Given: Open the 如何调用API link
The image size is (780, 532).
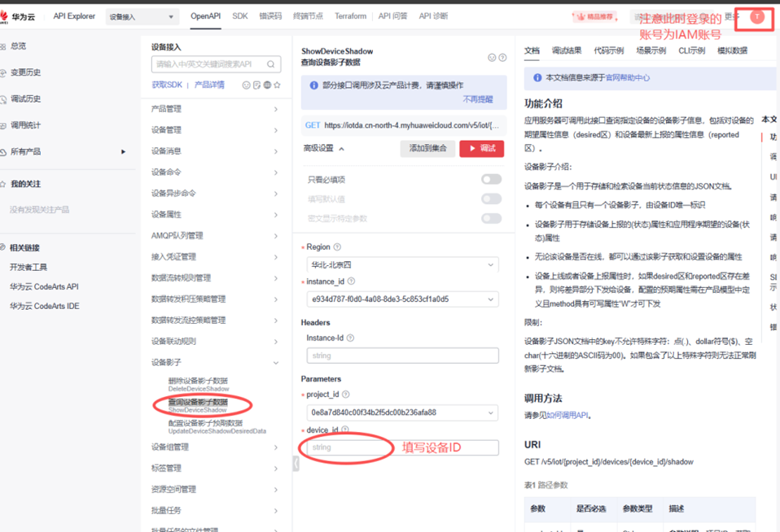Looking at the screenshot, I should click(x=567, y=415).
